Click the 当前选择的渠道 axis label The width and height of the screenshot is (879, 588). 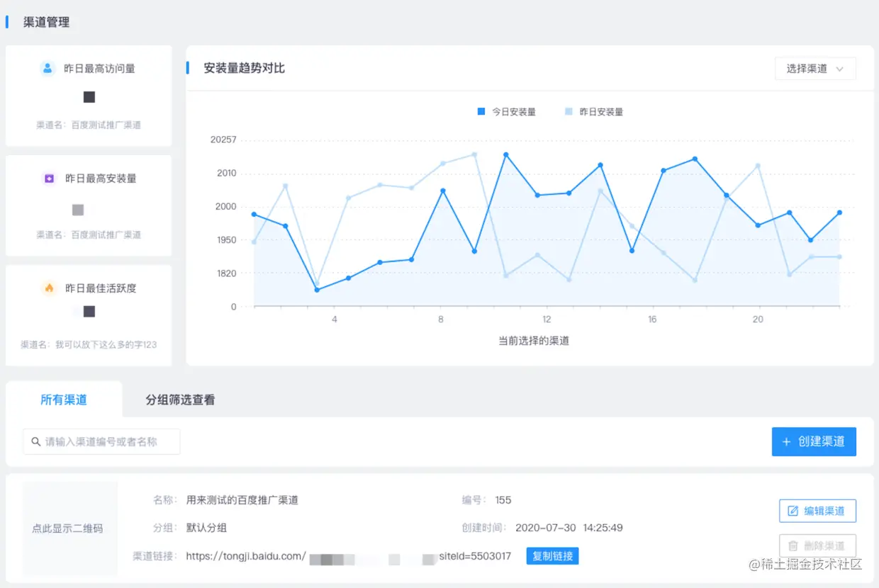[x=534, y=341]
